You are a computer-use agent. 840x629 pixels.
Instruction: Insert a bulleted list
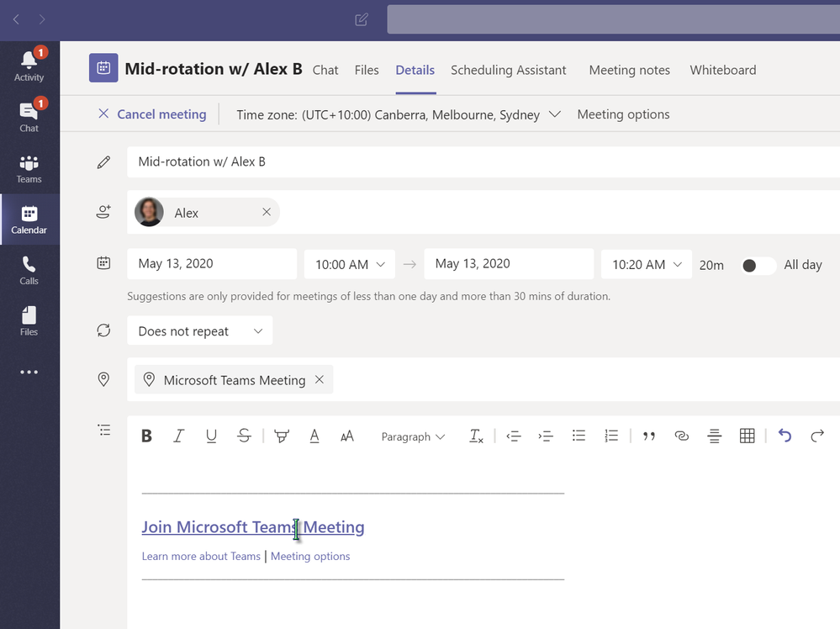click(x=578, y=436)
